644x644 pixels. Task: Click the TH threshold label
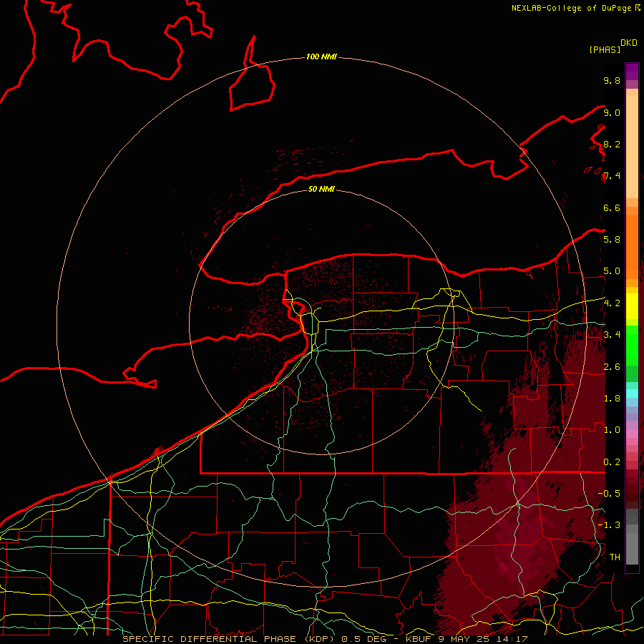[615, 557]
